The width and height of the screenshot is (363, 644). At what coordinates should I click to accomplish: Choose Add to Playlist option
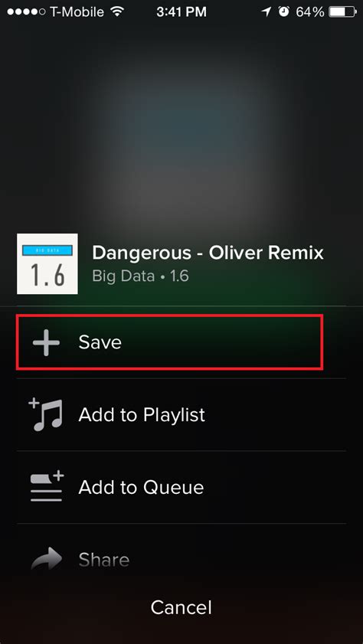[181, 415]
